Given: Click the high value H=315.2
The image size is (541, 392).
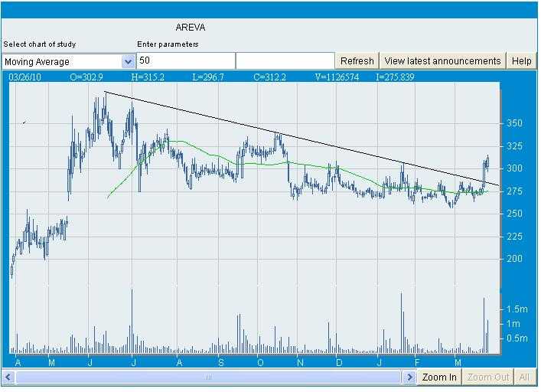Looking at the screenshot, I should pyautogui.click(x=148, y=77).
